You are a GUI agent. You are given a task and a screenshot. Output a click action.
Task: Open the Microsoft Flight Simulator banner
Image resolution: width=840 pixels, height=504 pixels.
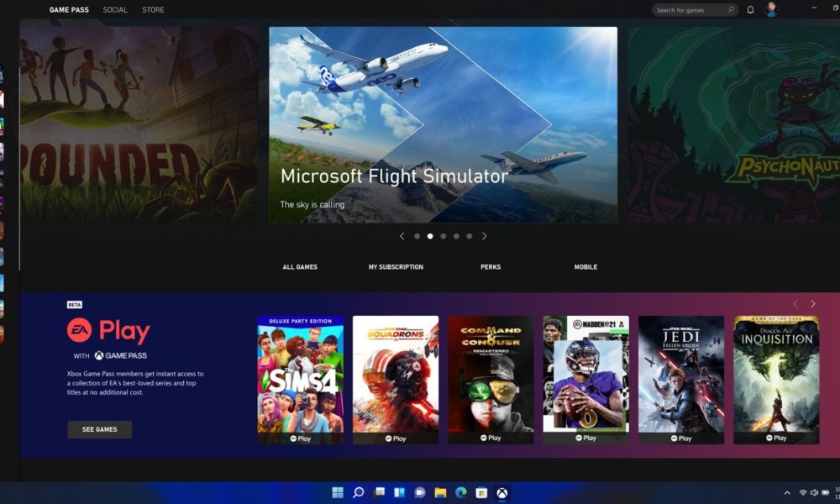click(x=443, y=125)
